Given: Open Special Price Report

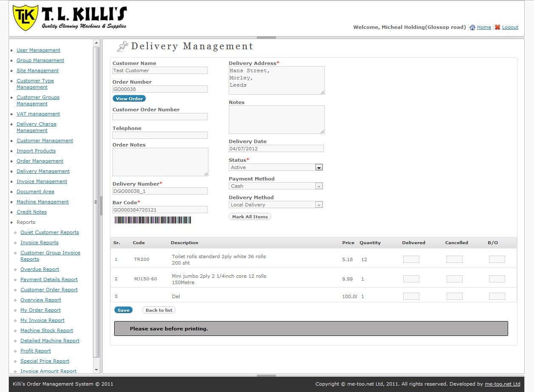Looking at the screenshot, I should [45, 361].
